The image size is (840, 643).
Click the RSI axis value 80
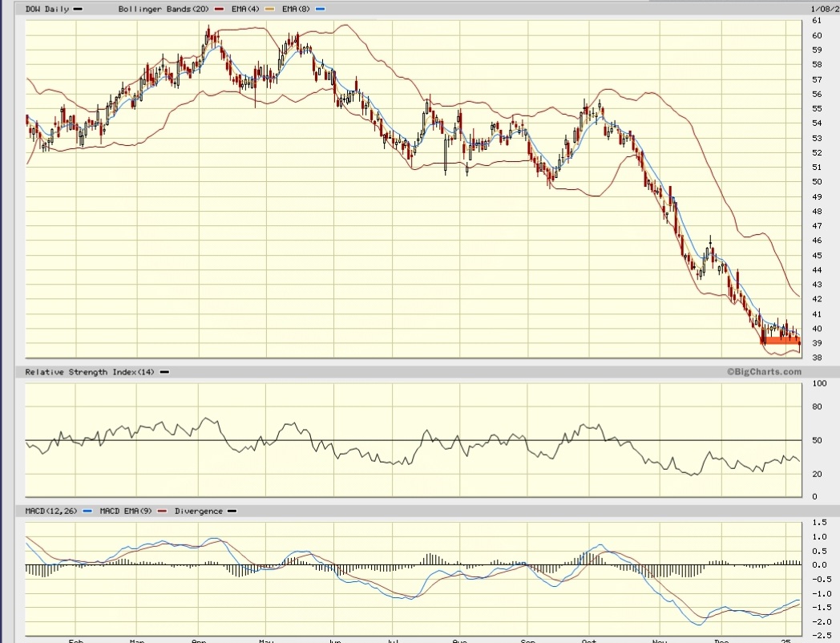(x=817, y=406)
